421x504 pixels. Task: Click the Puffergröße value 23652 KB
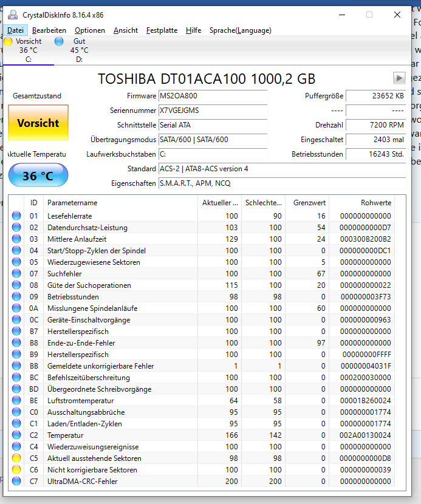[x=376, y=96]
